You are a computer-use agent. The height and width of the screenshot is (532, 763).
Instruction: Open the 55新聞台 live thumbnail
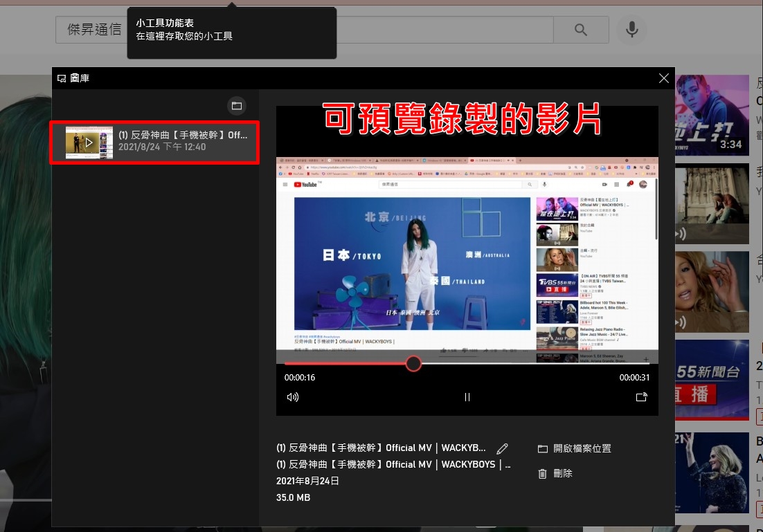point(712,380)
